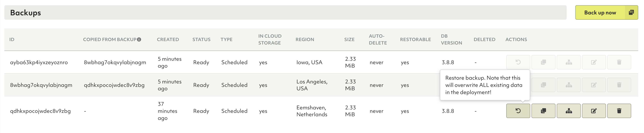This screenshot has width=644, height=133.
Task: Click trash icon in 8wbhag7okqvylabjnagm row
Action: click(x=619, y=85)
